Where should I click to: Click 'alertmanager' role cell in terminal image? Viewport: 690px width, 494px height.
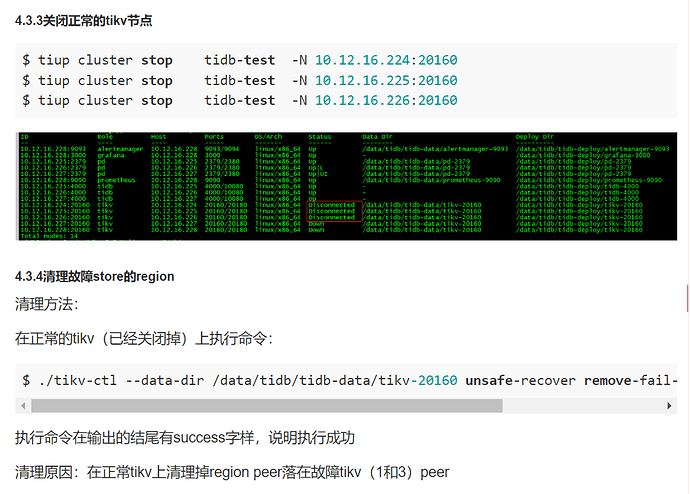point(120,149)
